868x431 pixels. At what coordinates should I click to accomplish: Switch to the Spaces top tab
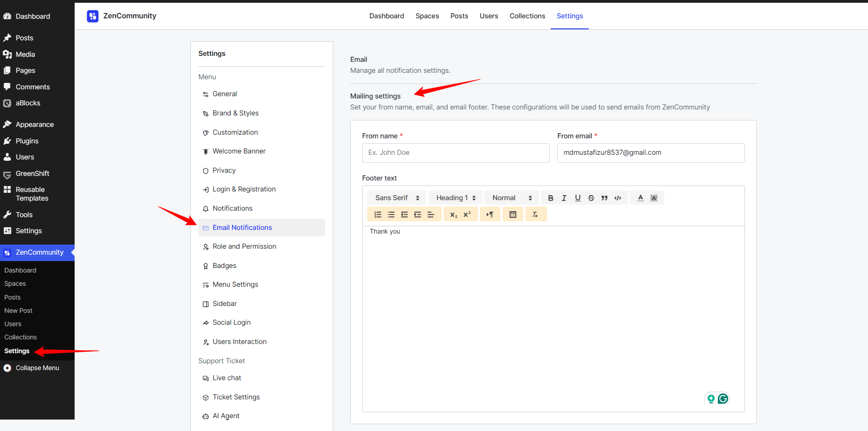point(427,16)
